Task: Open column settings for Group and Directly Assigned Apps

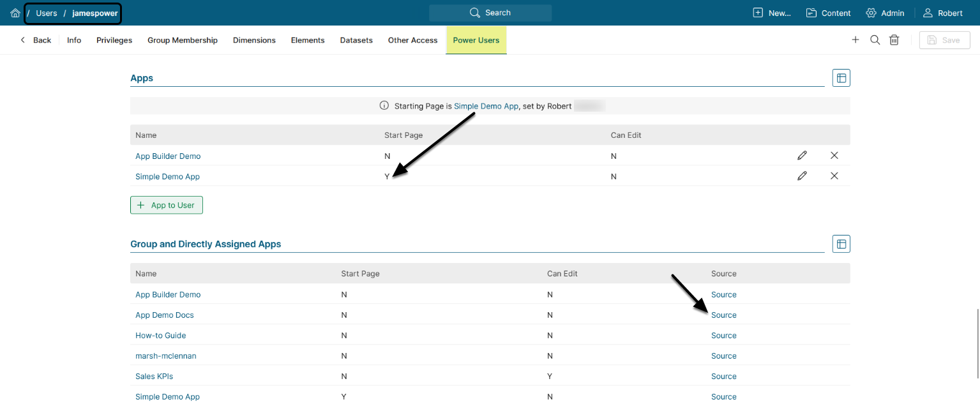Action: click(x=841, y=244)
